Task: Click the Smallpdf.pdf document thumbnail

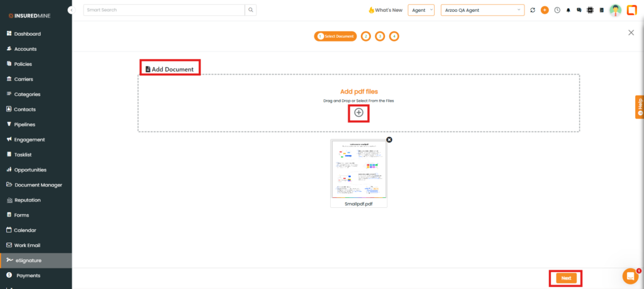Action: 359,170
